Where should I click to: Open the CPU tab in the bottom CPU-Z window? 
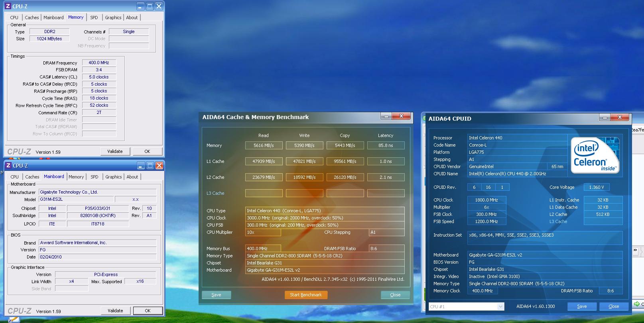click(x=14, y=177)
